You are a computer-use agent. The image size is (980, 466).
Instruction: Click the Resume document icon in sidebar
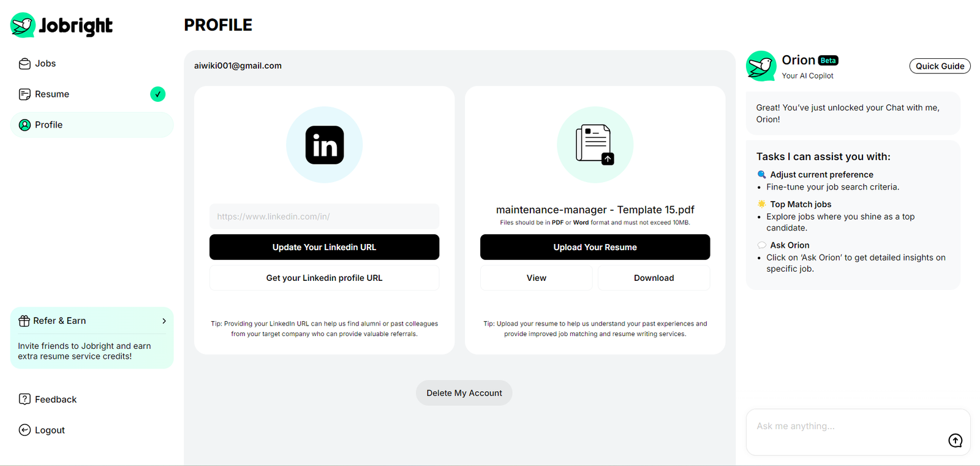[24, 94]
